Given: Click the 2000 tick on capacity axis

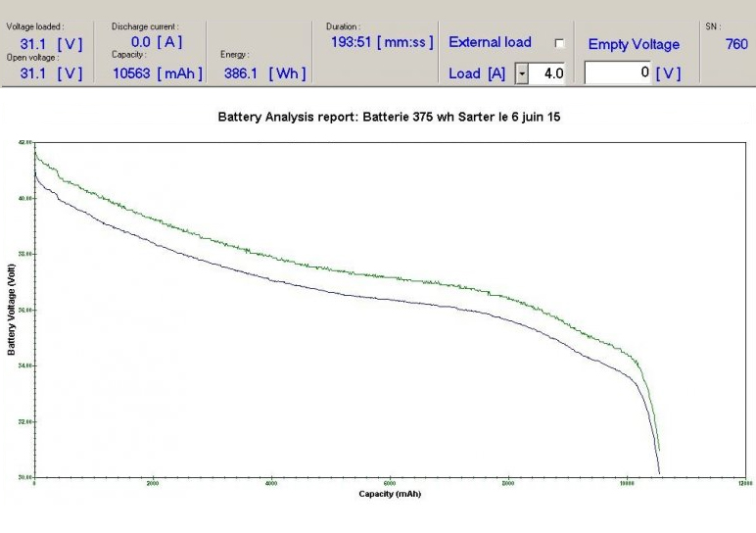Looking at the screenshot, I should pos(153,483).
